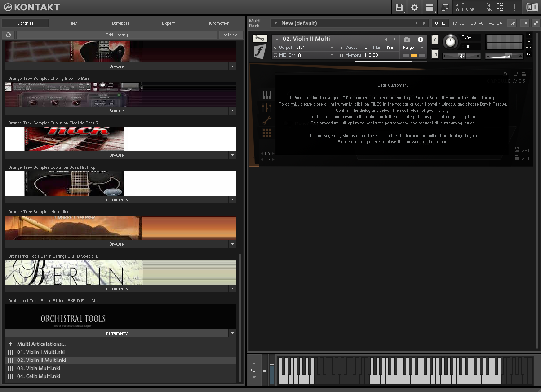This screenshot has width=541, height=392.
Task: Toggle the rack aux button
Action: pos(524,23)
